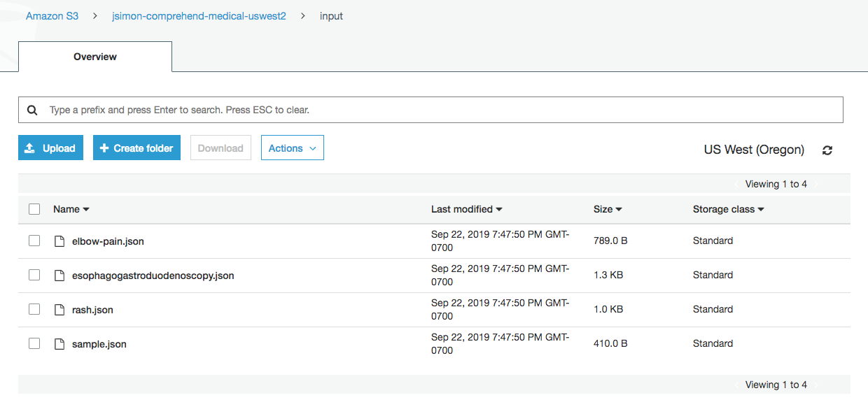868x414 pixels.
Task: Open the sample.json file link
Action: pos(99,344)
